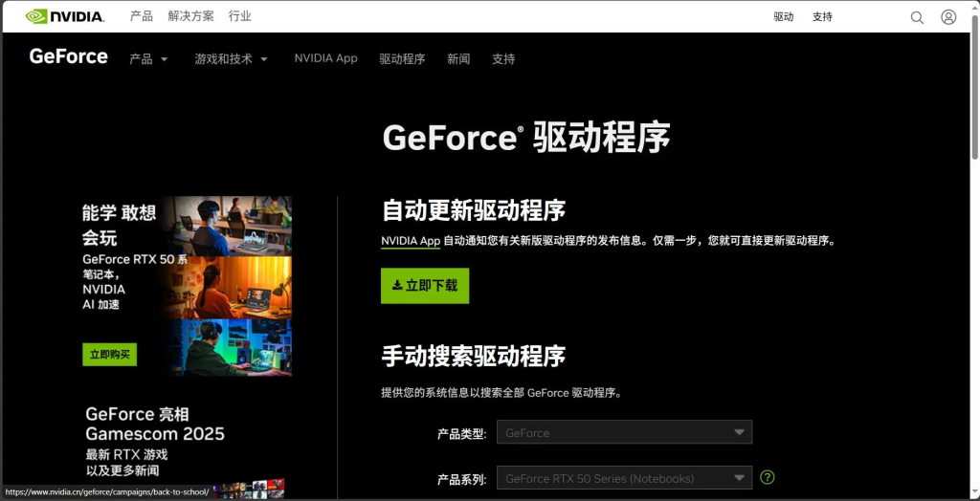Click the green help question mark icon
This screenshot has width=980, height=501.
(x=767, y=477)
